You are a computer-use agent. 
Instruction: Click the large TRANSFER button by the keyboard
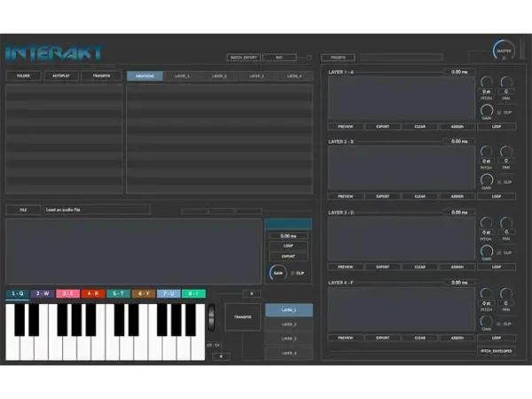pos(243,317)
